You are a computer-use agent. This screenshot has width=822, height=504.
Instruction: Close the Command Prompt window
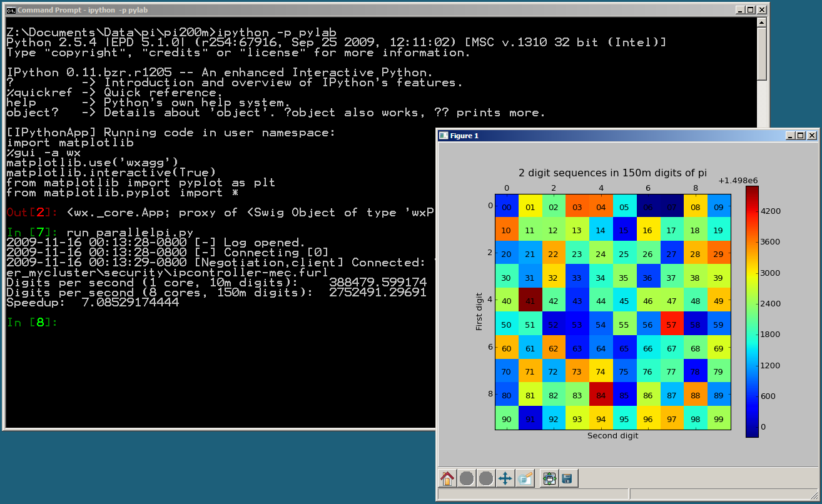point(761,10)
